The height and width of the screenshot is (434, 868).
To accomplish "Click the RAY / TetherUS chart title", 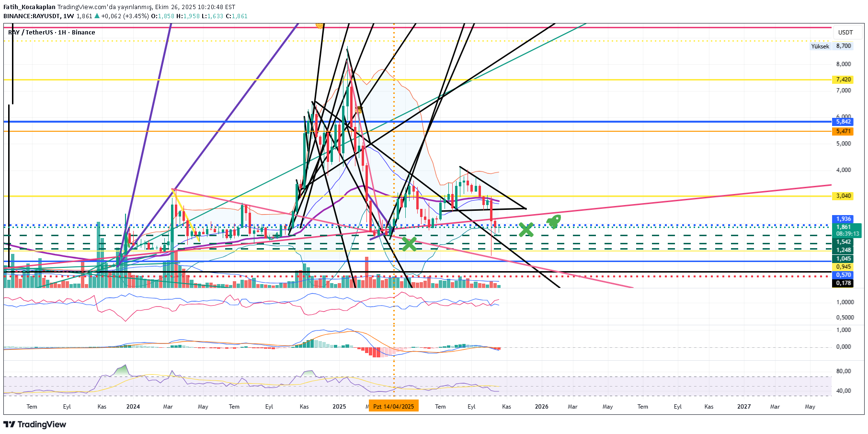I will tap(52, 33).
